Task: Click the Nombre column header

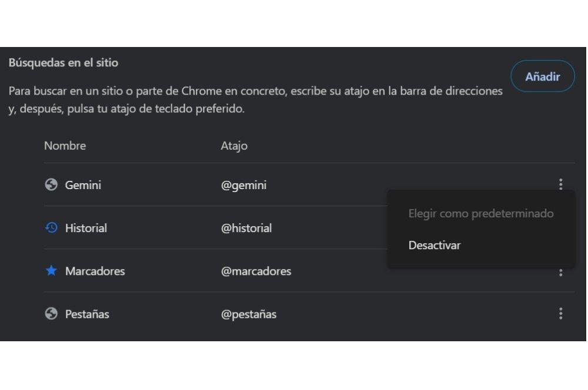Action: [65, 146]
